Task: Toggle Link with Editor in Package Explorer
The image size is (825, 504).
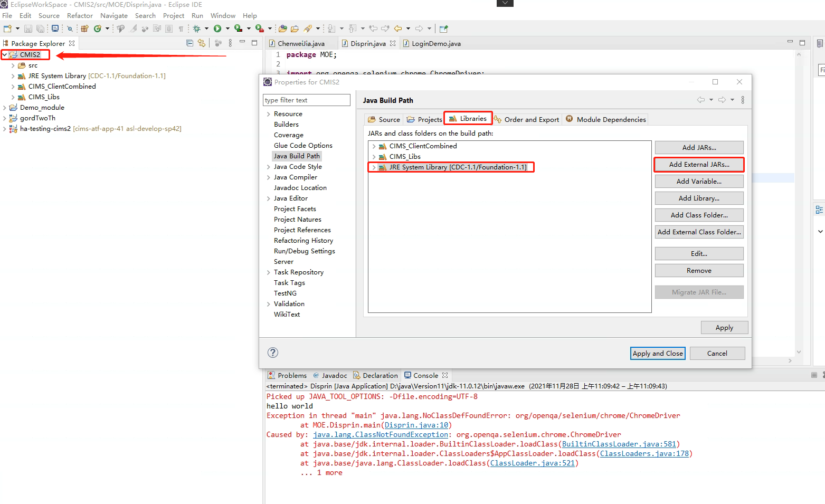Action: coord(202,43)
